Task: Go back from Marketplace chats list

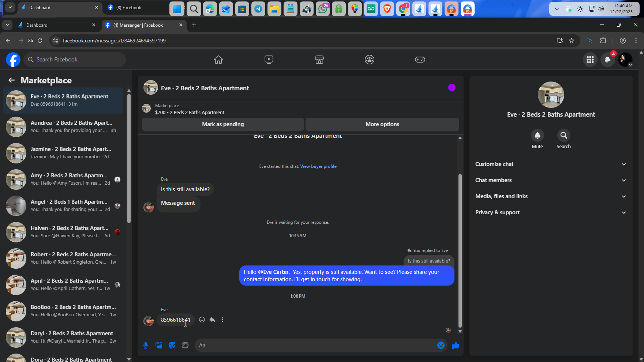Action: click(12, 80)
